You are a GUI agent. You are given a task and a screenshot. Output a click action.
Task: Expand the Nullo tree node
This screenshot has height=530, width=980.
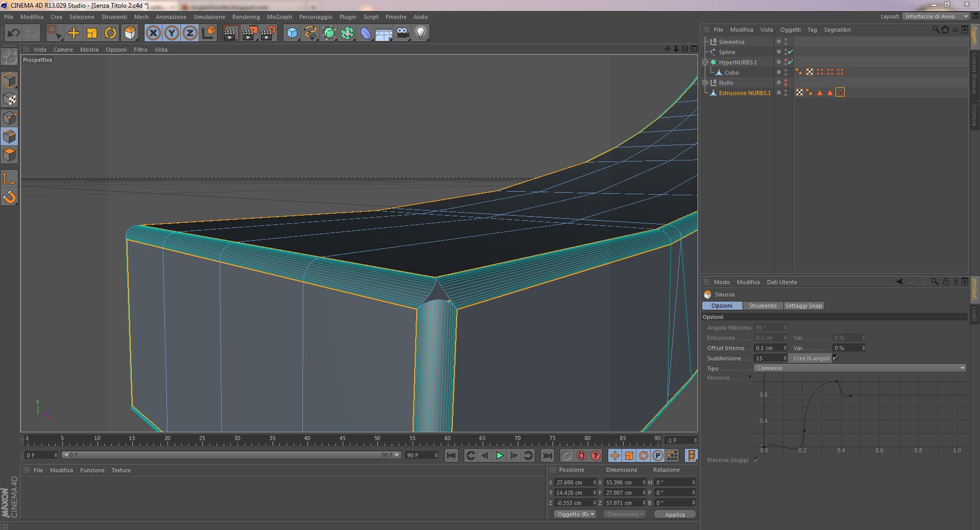(705, 83)
